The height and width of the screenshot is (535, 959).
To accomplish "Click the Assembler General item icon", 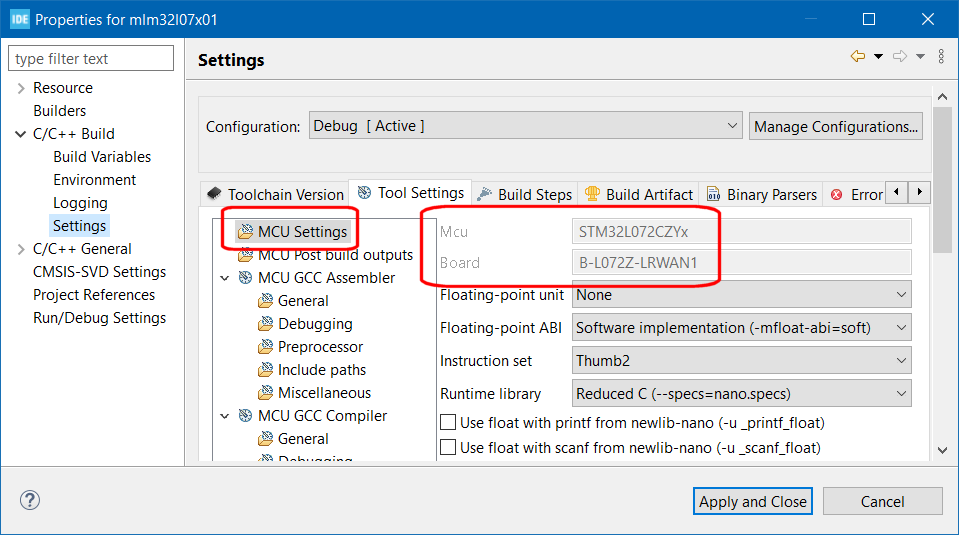I will 265,300.
